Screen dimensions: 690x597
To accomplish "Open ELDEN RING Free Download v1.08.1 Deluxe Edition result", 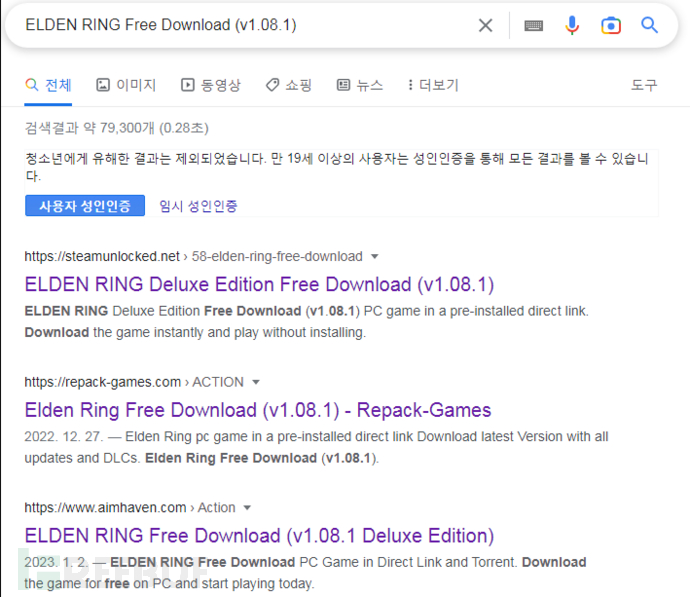I will coord(259,535).
